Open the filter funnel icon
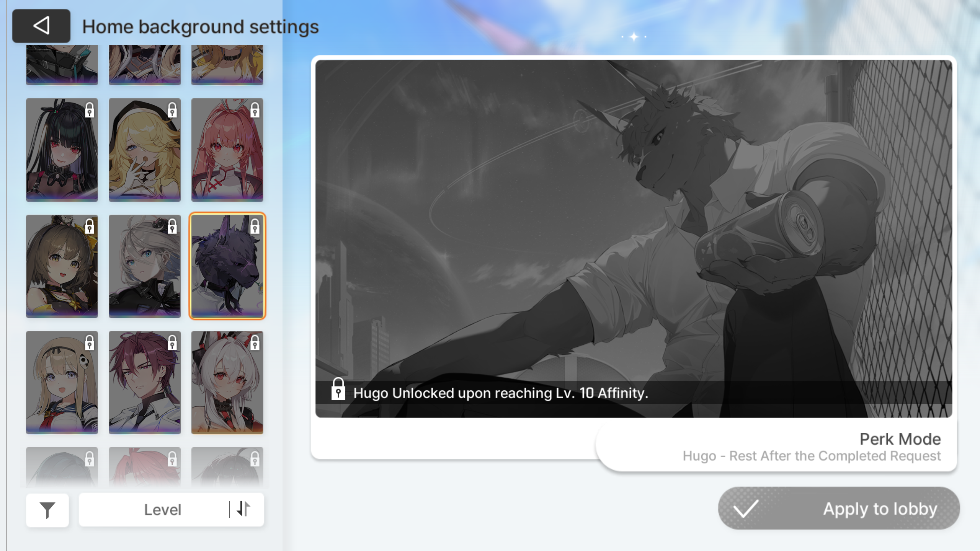This screenshot has width=980, height=551. tap(47, 510)
